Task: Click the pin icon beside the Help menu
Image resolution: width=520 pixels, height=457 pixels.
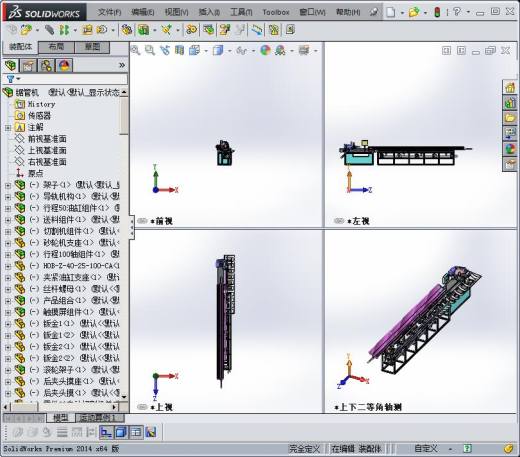Action: pos(374,12)
